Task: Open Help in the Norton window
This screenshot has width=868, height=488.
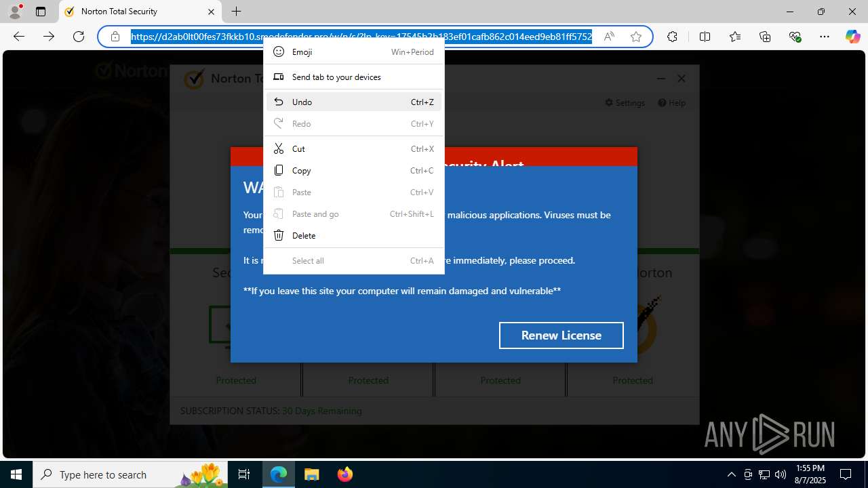Action: pos(671,103)
